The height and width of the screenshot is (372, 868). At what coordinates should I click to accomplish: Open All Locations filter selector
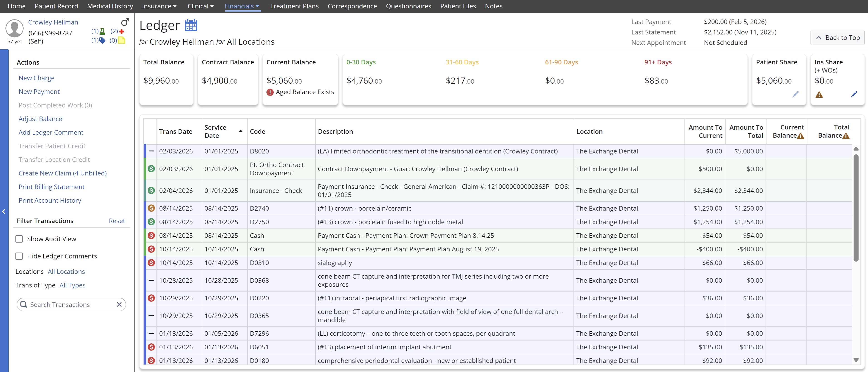(66, 272)
